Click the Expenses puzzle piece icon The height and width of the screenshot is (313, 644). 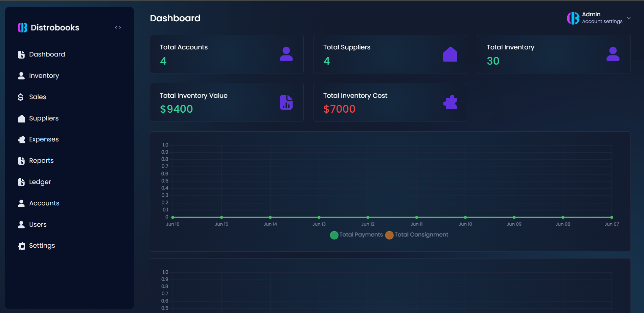point(21,139)
